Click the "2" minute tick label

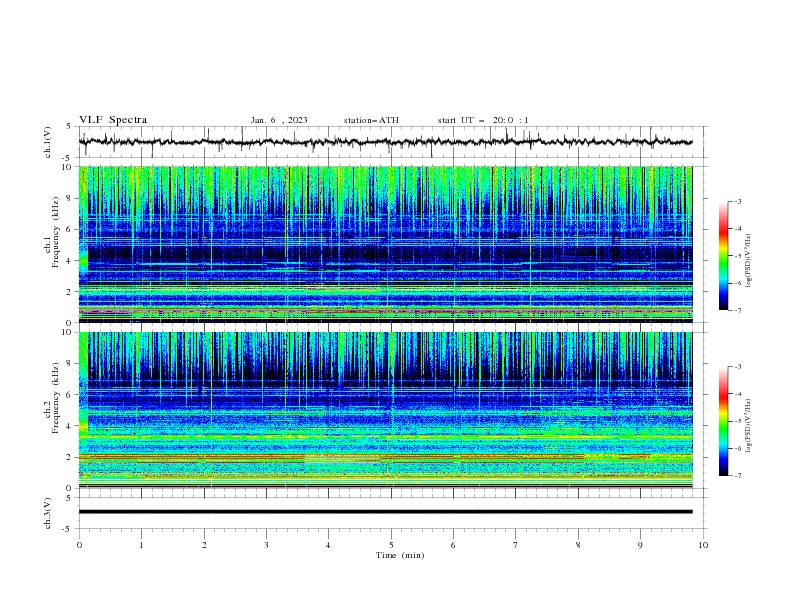(204, 545)
